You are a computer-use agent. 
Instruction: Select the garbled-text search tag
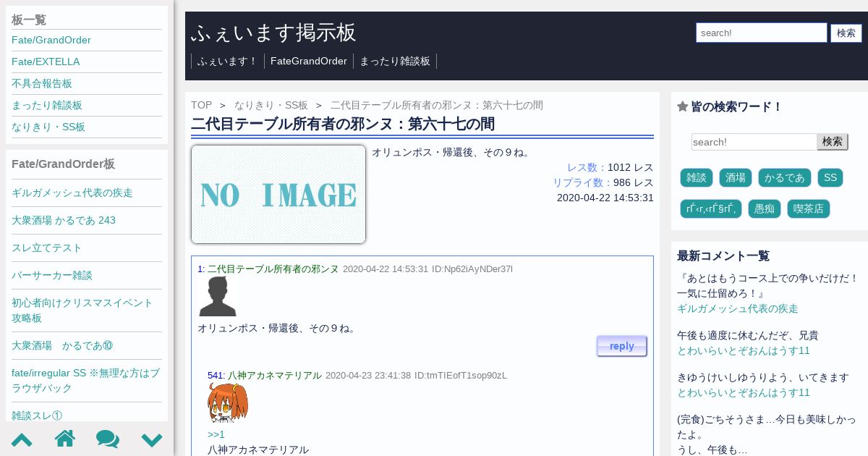click(x=711, y=209)
